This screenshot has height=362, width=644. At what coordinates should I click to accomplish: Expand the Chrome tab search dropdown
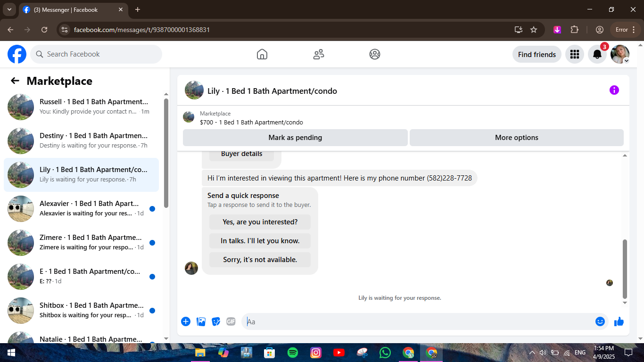(x=9, y=9)
